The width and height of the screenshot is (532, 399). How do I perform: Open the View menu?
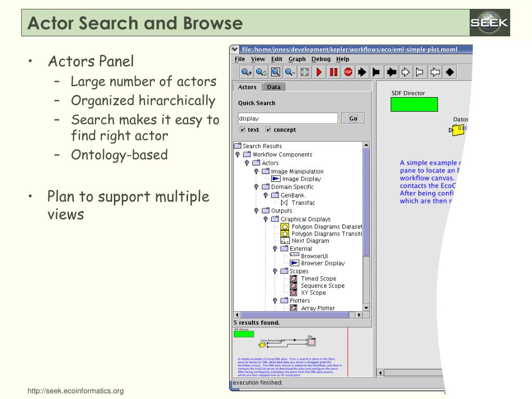(258, 59)
